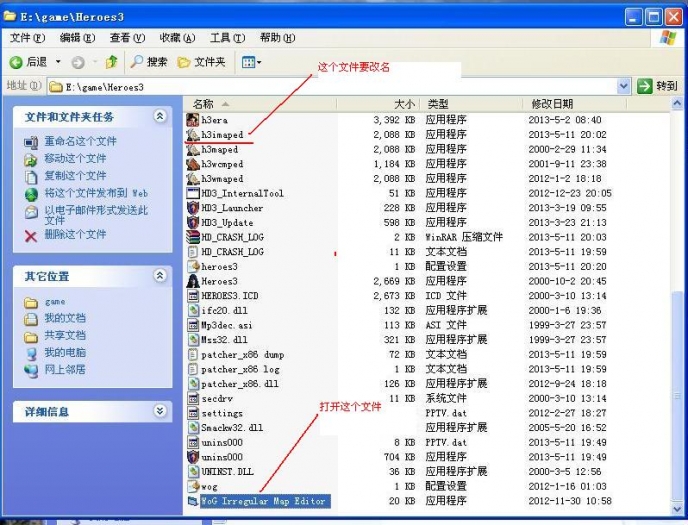Open the Edit (编辑) menu
Image resolution: width=688 pixels, height=525 pixels.
(x=77, y=38)
